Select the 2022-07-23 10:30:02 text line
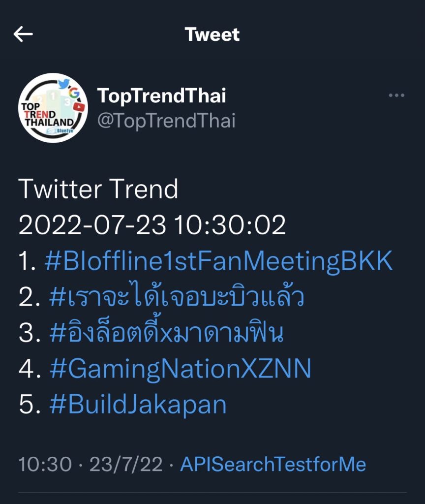 pos(152,224)
